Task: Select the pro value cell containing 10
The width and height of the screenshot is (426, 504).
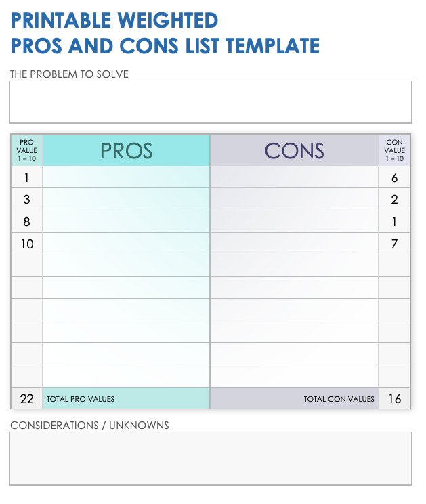Action: 27,244
